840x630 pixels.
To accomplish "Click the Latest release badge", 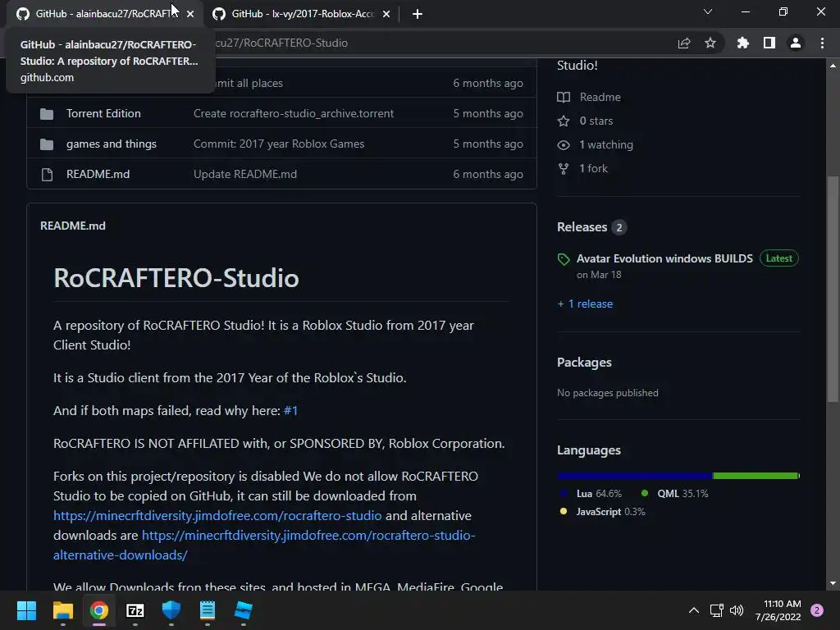I will tap(779, 258).
